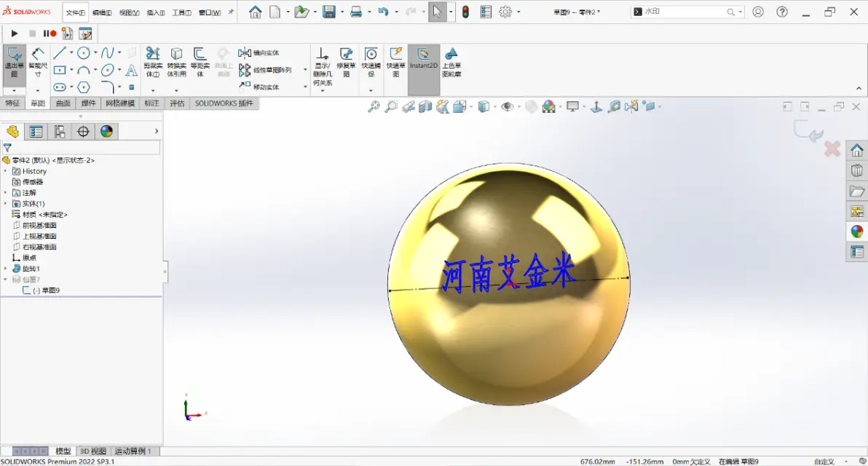Select Move Entities (移动实体)
Image resolution: width=868 pixels, height=466 pixels.
tap(259, 87)
